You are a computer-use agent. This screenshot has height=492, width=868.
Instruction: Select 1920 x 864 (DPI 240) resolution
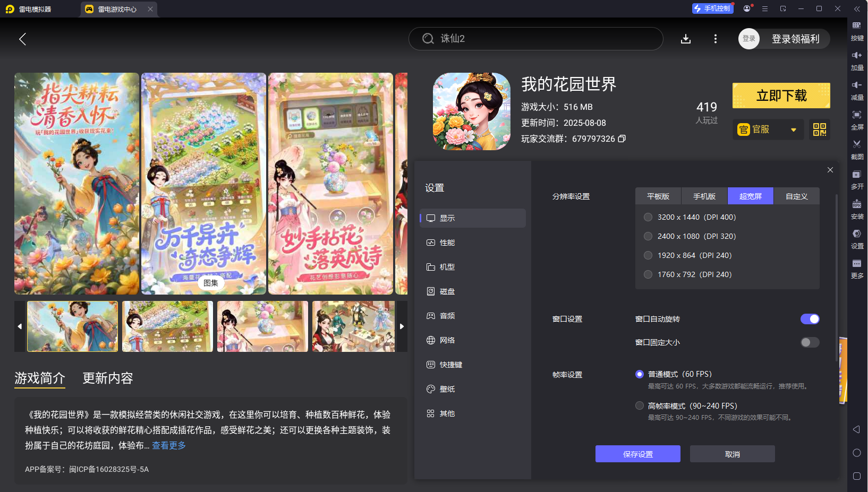point(648,255)
